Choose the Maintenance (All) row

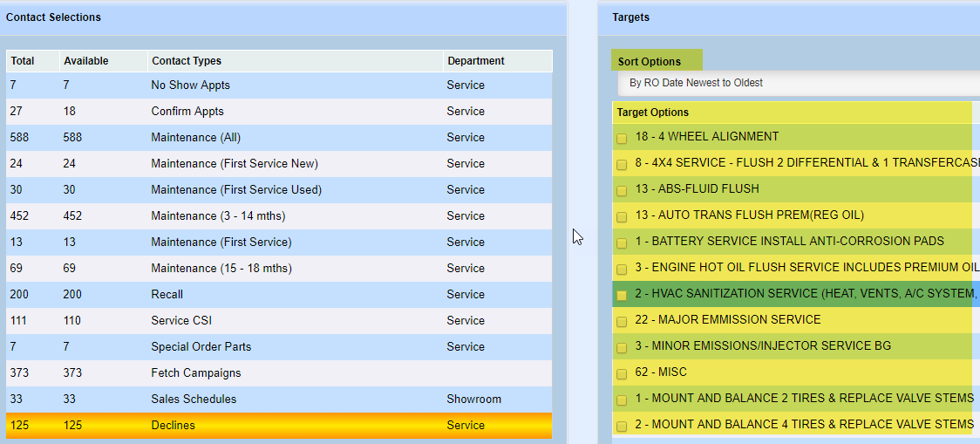tap(195, 138)
